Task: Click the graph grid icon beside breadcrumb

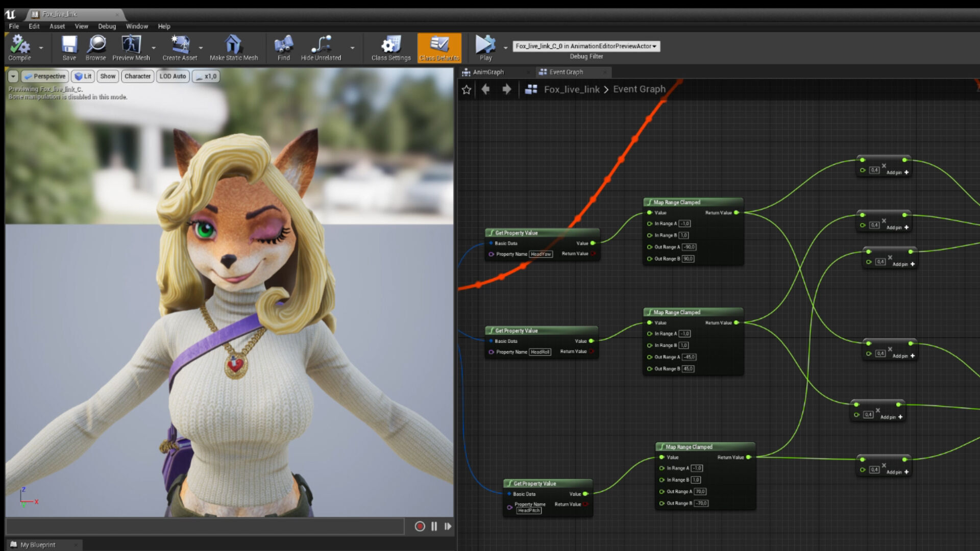Action: 531,89
